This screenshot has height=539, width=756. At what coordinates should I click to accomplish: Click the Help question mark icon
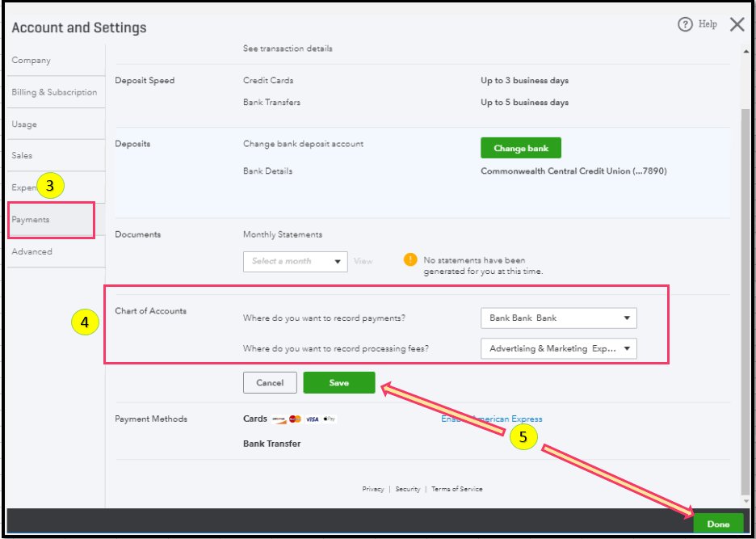[x=685, y=25]
